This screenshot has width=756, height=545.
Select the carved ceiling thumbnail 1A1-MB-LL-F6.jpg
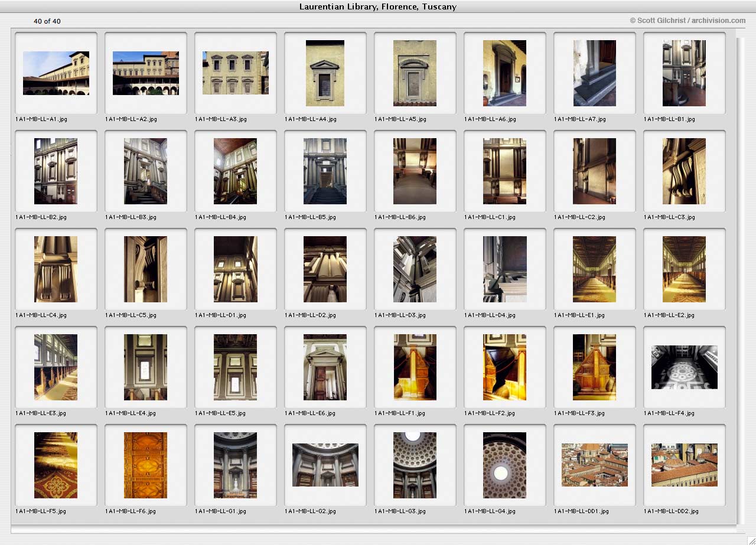[x=146, y=465]
